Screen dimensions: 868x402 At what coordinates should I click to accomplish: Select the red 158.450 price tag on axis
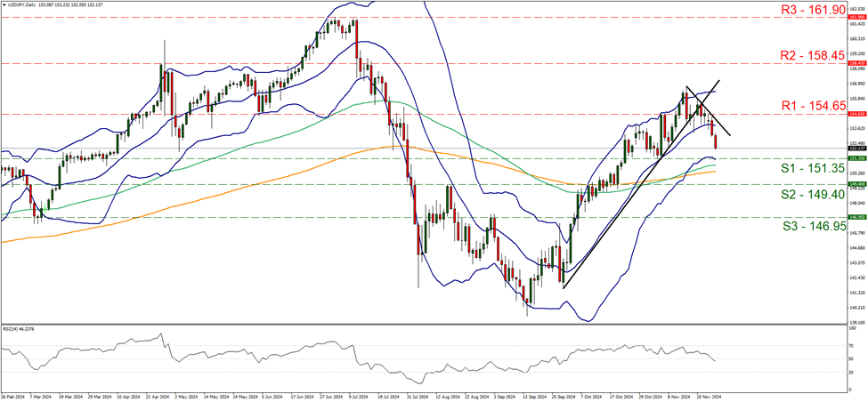[x=856, y=63]
